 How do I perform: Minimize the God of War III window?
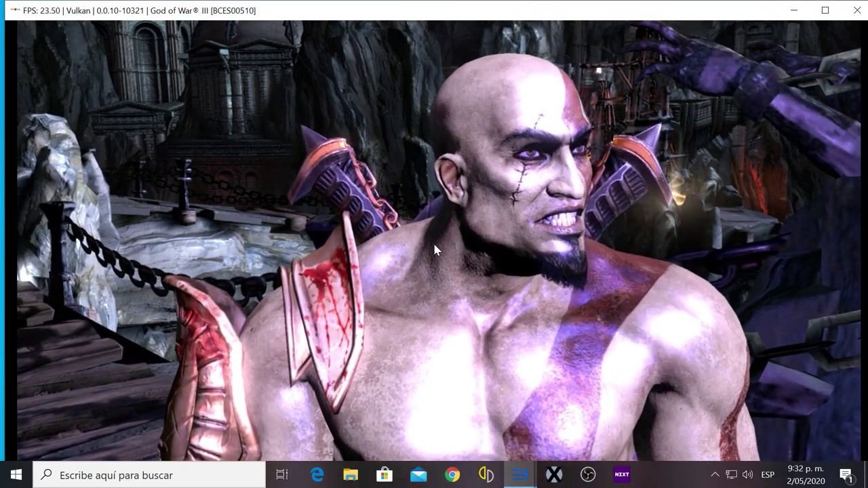tap(794, 10)
